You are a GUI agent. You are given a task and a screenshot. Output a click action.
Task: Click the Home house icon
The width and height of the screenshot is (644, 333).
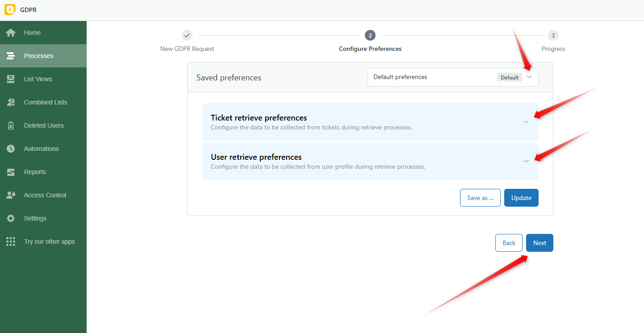[x=11, y=33]
